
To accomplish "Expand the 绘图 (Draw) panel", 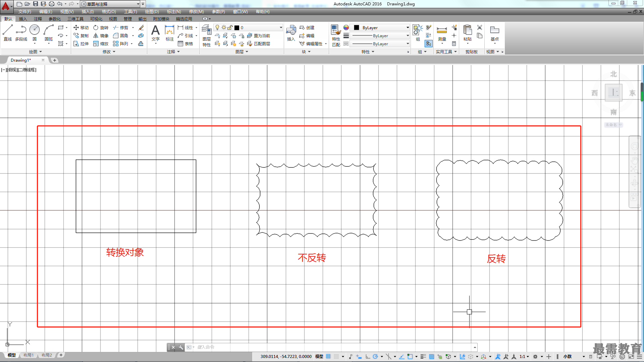I will [x=36, y=52].
